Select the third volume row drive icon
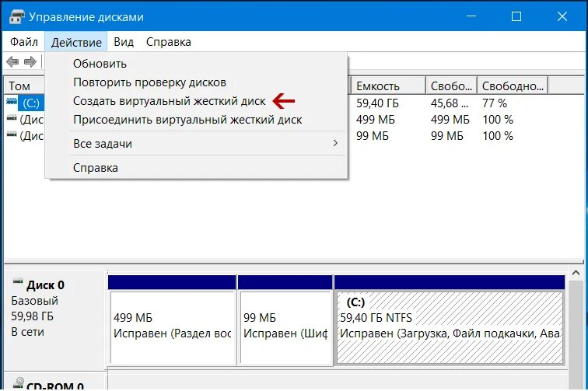 point(12,134)
